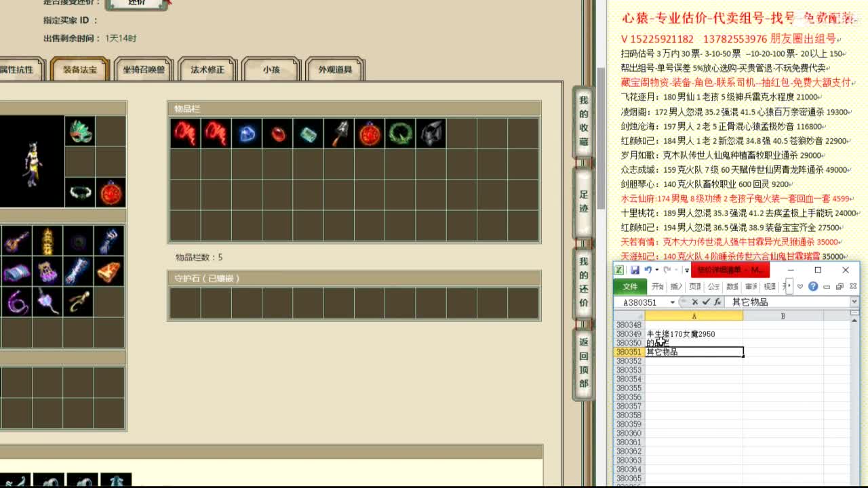This screenshot has height=488, width=868.
Task: Confirm cell entry with the checkmark
Action: (x=706, y=302)
